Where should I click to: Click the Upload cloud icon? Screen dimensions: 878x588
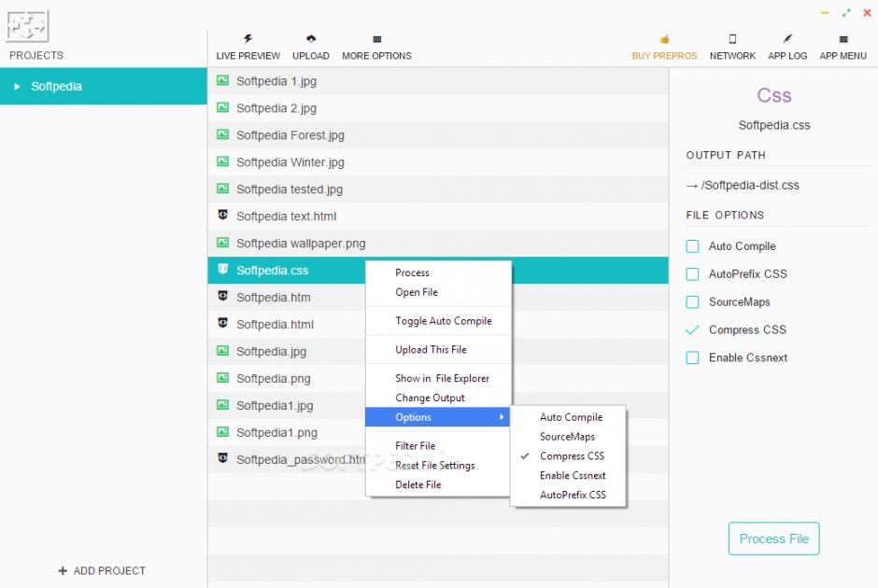point(311,38)
